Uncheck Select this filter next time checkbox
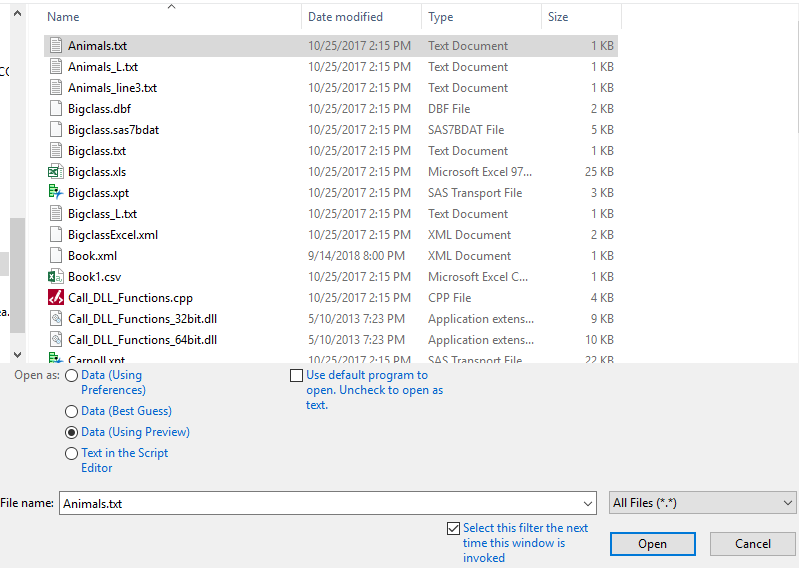Screen dimensions: 799x569 coord(454,528)
